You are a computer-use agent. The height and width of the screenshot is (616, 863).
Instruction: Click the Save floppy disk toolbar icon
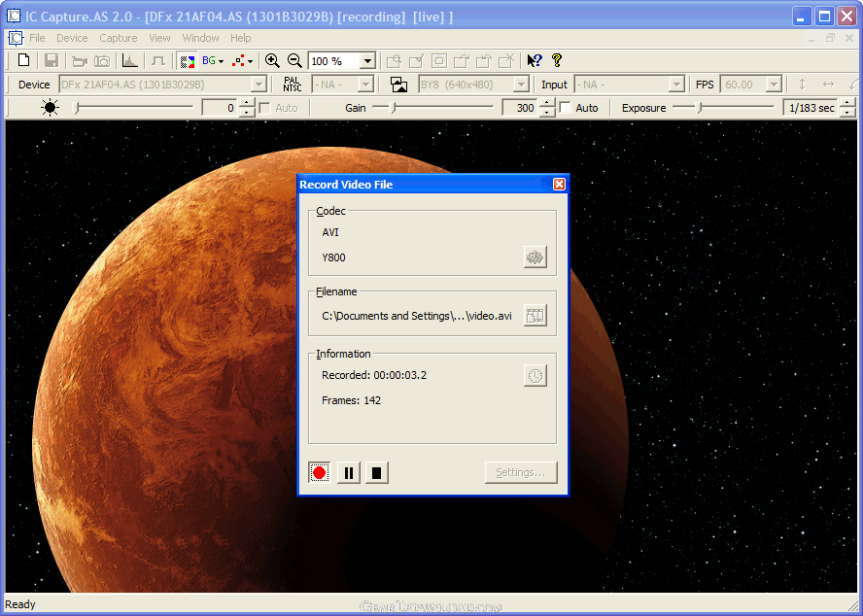(x=52, y=60)
